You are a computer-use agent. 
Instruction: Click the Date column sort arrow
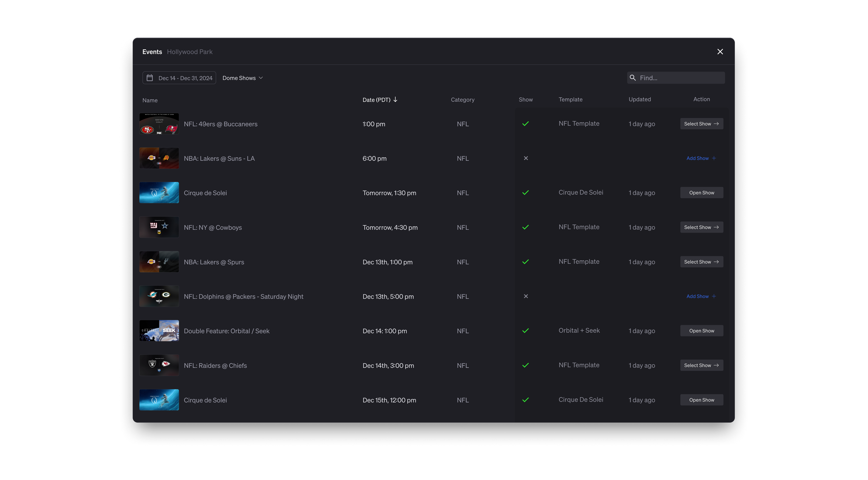[x=395, y=99]
